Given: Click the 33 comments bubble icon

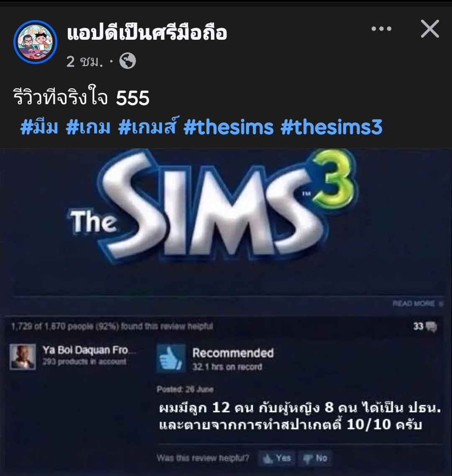Looking at the screenshot, I should [431, 327].
